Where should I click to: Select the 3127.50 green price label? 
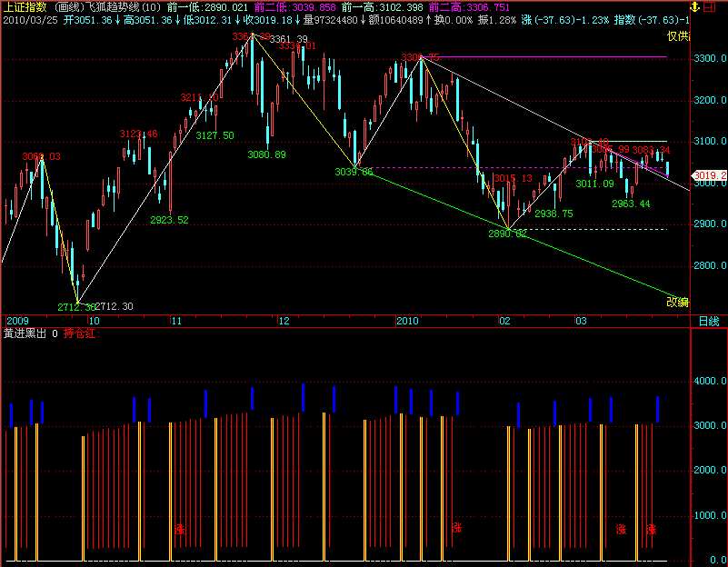point(214,135)
